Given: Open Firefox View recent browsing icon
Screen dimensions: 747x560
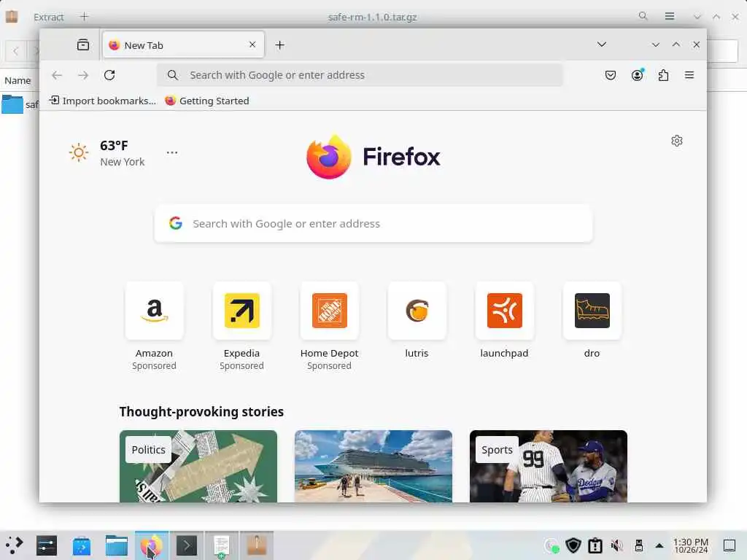Looking at the screenshot, I should click(x=83, y=44).
